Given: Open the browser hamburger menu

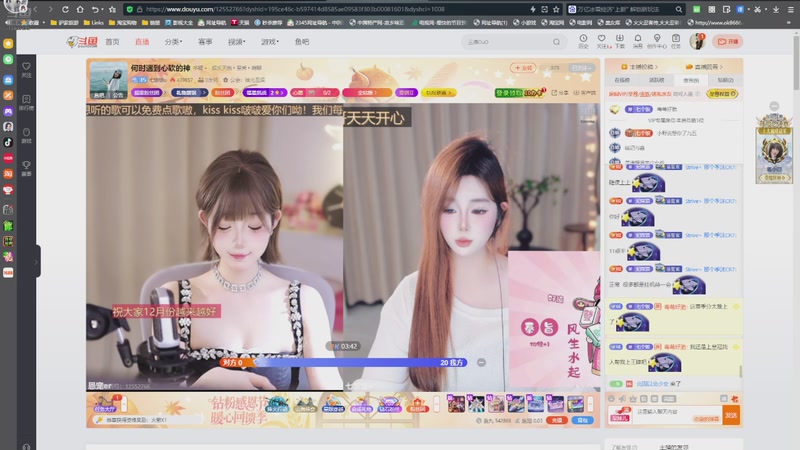Looking at the screenshot, I should coord(791,9).
